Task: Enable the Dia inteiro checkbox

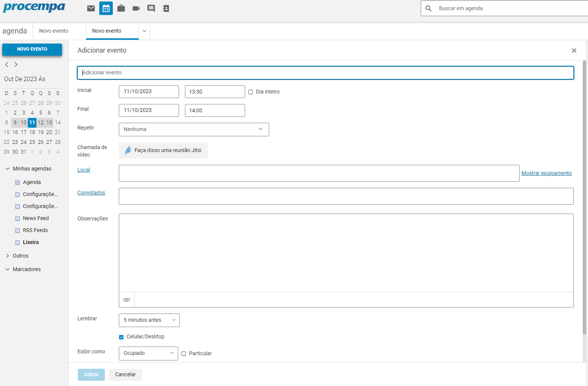Action: [251, 92]
